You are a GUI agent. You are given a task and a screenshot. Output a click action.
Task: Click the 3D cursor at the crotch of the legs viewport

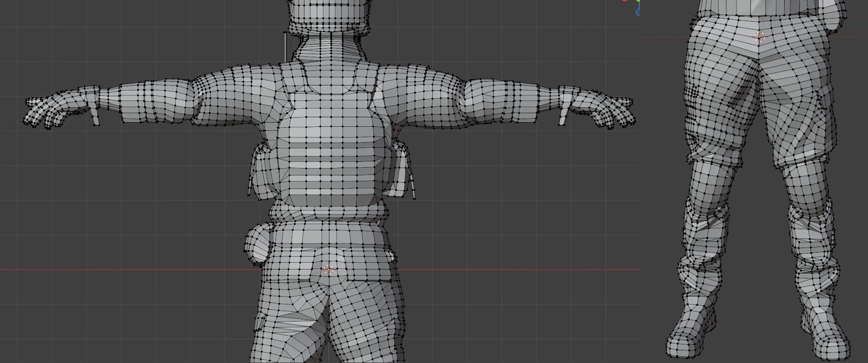(x=760, y=37)
